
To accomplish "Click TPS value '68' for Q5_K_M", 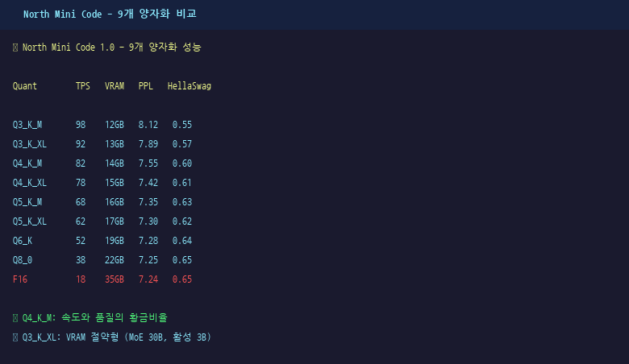I will 81,202.
